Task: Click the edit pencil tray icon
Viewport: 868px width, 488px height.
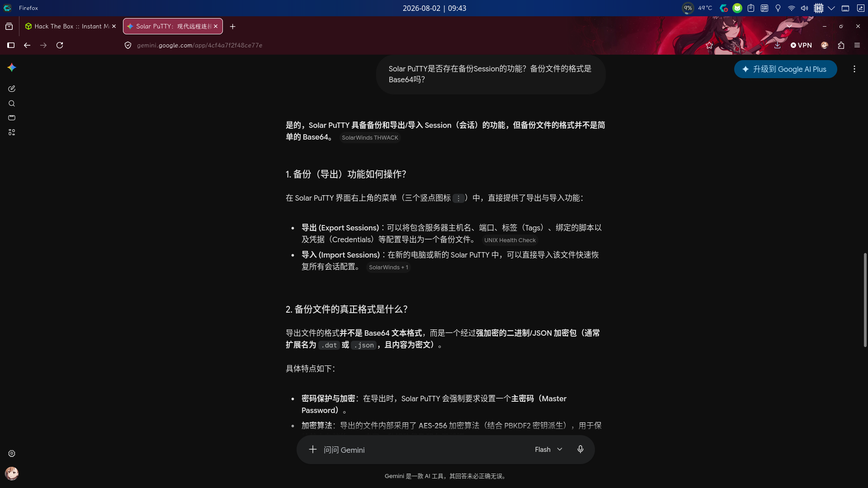Action: pos(860,8)
